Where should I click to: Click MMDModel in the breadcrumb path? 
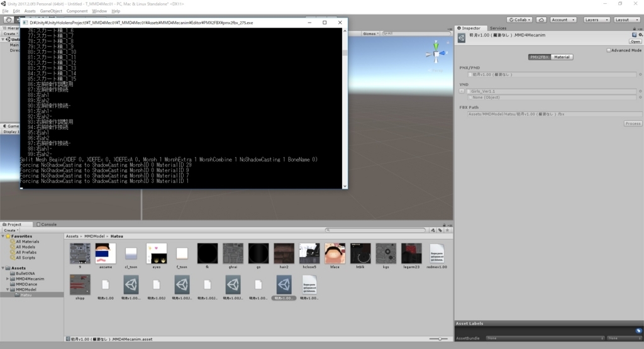click(x=94, y=236)
